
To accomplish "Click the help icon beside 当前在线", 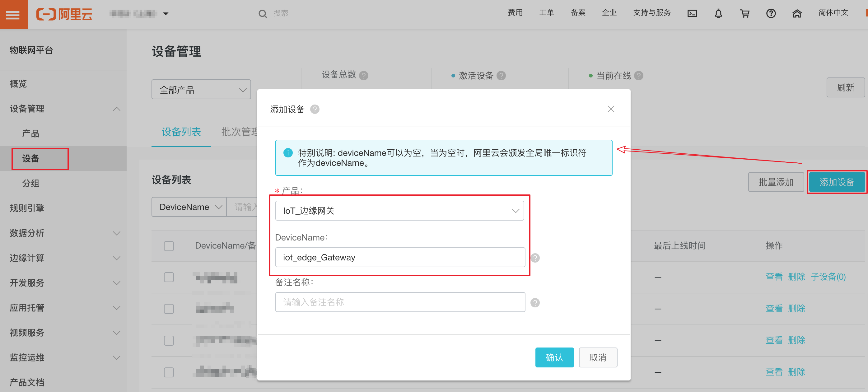I will point(638,76).
